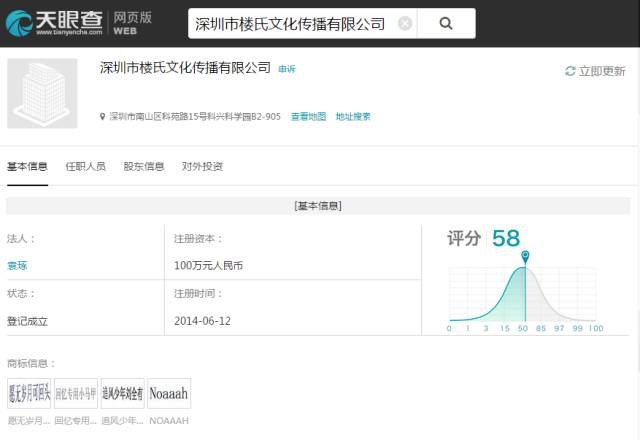Image resolution: width=640 pixels, height=440 pixels.
Task: Click the 登记成立 status value
Action: [27, 321]
